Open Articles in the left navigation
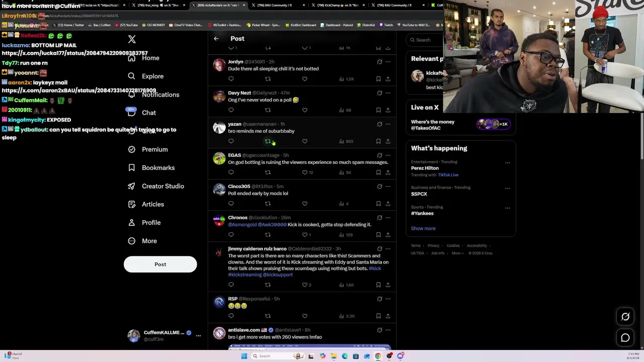644x362 pixels. click(x=146, y=205)
